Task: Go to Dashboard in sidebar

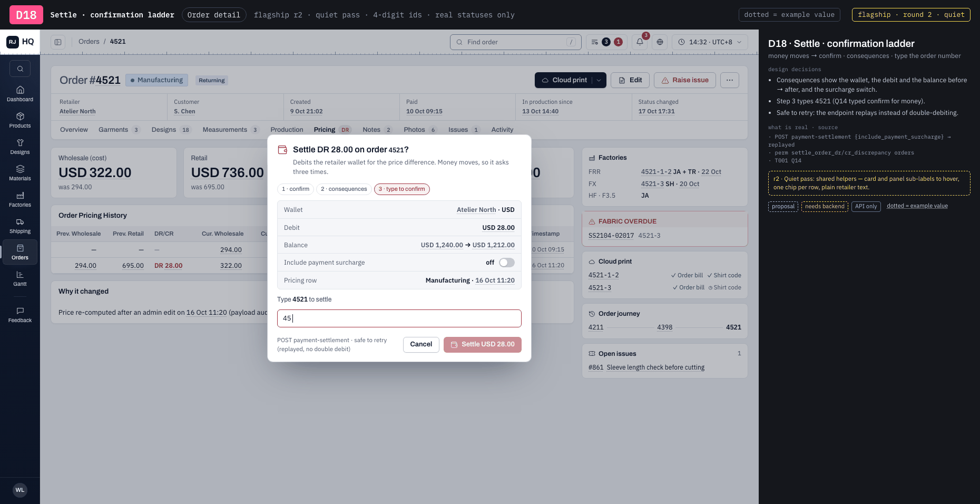Action: click(20, 94)
